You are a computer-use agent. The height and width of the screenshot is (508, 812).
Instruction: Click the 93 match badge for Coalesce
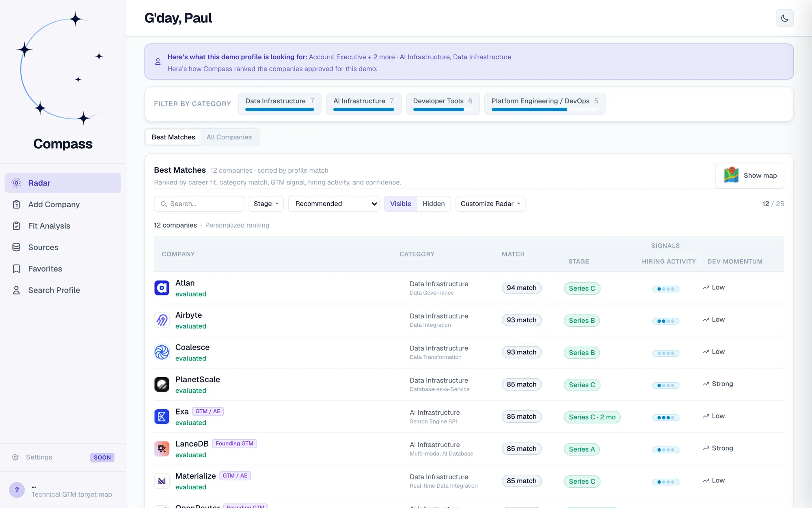[521, 352]
